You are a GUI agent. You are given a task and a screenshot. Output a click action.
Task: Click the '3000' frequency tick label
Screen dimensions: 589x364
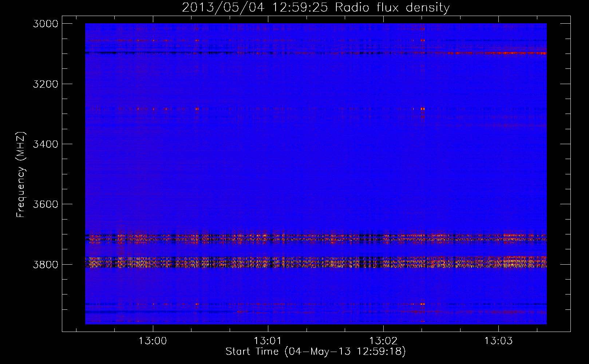coord(46,24)
